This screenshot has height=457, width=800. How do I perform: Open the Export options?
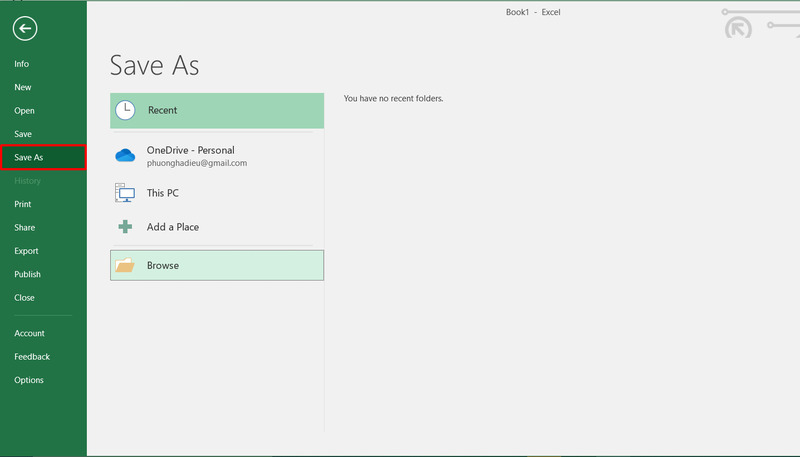pos(26,251)
